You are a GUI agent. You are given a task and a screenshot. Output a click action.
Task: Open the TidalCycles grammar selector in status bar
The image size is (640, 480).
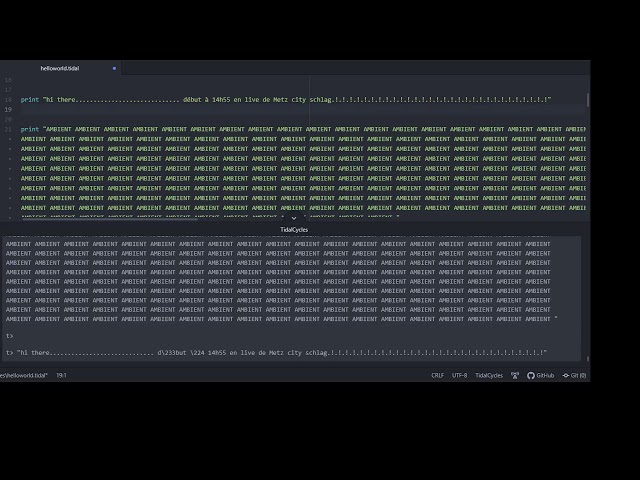click(x=489, y=376)
